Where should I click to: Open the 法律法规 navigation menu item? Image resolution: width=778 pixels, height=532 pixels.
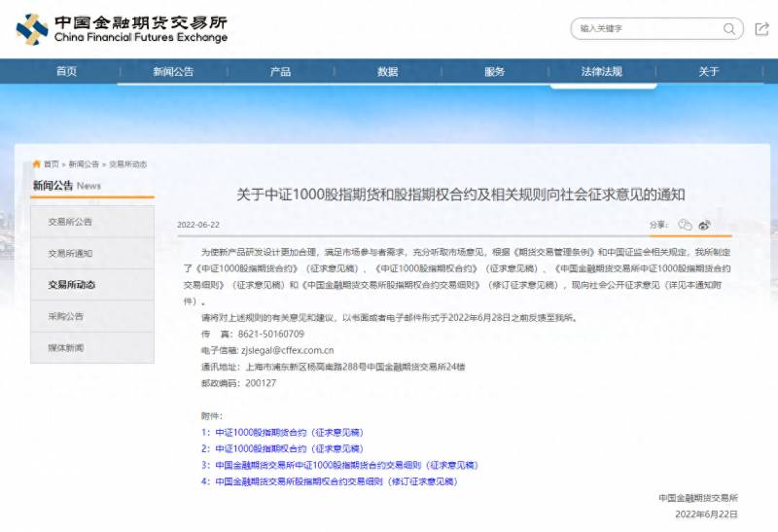point(602,71)
